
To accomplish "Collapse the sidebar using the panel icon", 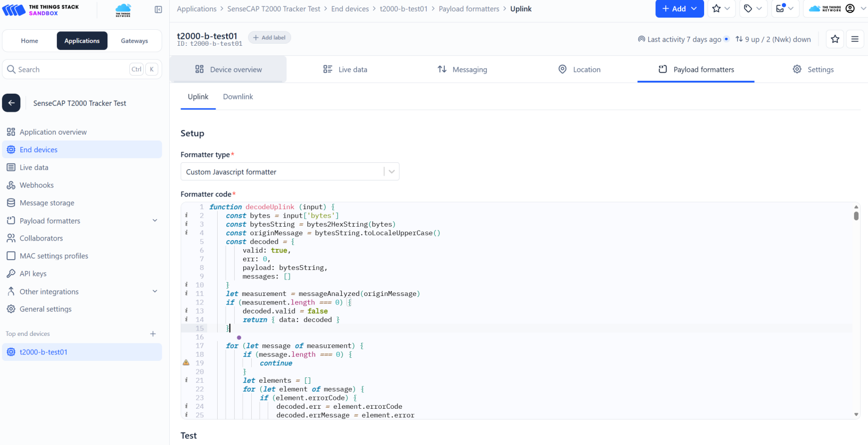I will pos(158,10).
